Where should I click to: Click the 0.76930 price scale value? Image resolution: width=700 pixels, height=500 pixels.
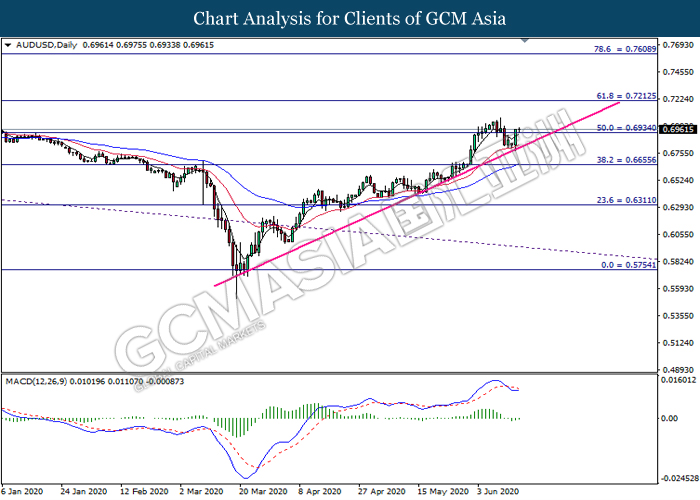pos(678,45)
